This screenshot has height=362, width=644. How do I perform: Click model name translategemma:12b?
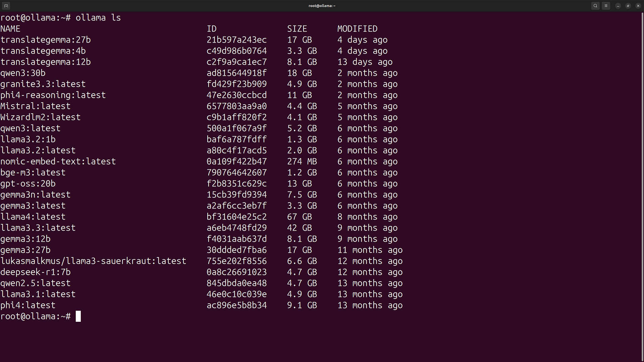[46, 62]
